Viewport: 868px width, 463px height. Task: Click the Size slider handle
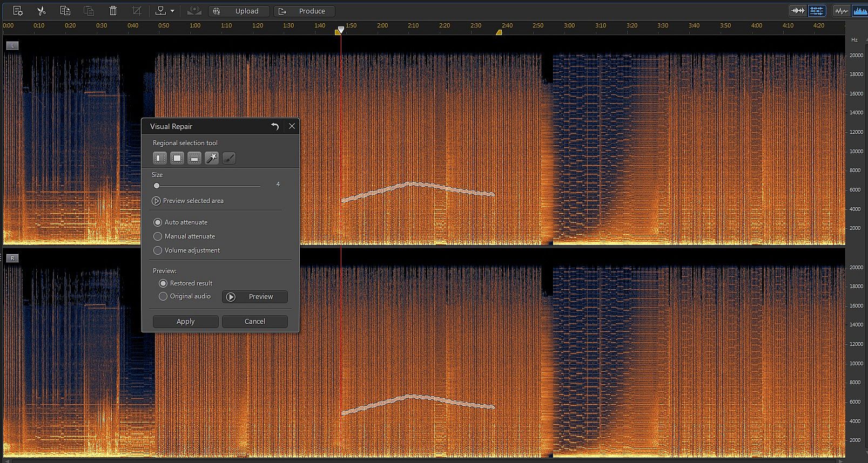coord(157,186)
